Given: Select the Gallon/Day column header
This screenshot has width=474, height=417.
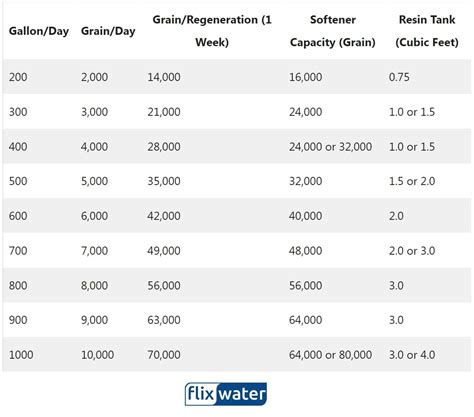Looking at the screenshot, I should pyautogui.click(x=39, y=31).
